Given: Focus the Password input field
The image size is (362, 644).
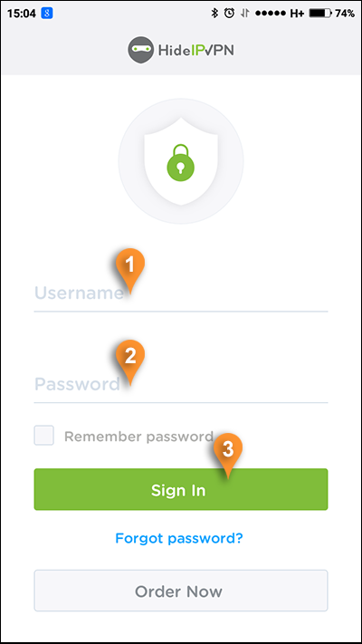Looking at the screenshot, I should tap(181, 385).
